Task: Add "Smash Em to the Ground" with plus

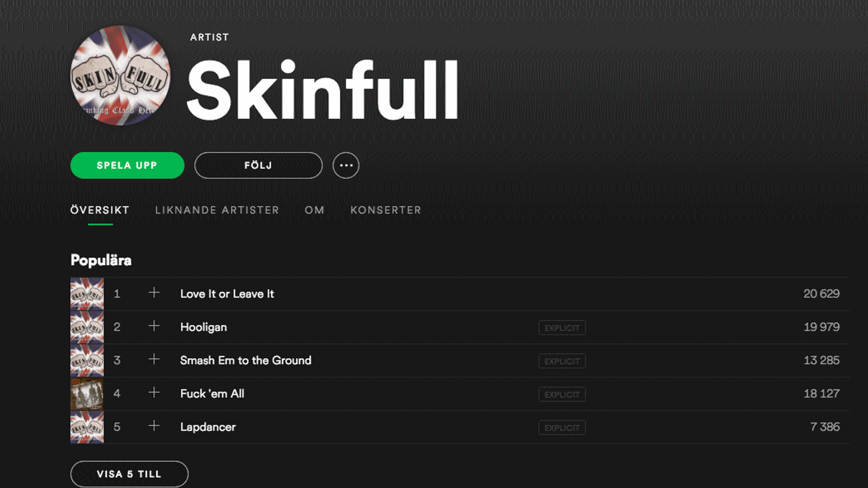Action: click(x=154, y=359)
